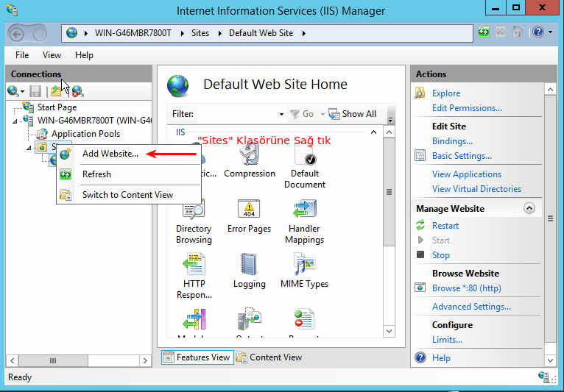Click the Connections horizontal scrollbar thumb

pyautogui.click(x=53, y=360)
